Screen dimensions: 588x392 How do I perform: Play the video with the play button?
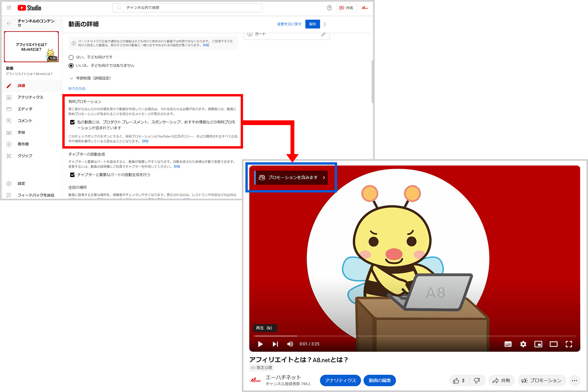[x=260, y=344]
